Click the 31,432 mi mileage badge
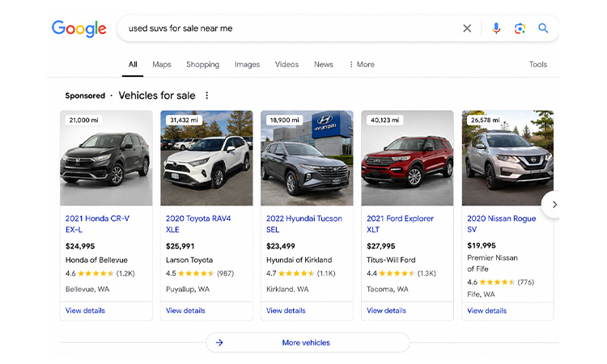The height and width of the screenshot is (364, 607). 184,120
